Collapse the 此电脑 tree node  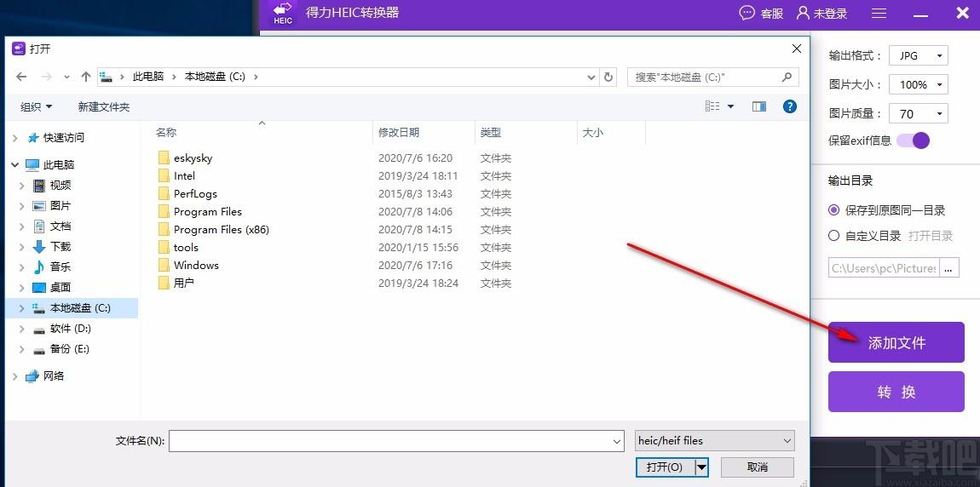click(15, 165)
